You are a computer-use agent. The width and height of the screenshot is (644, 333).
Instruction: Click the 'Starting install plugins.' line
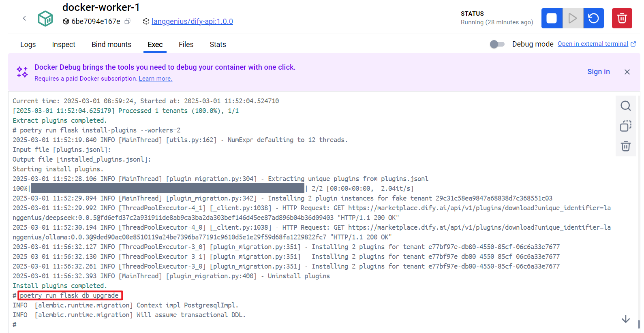pos(58,169)
